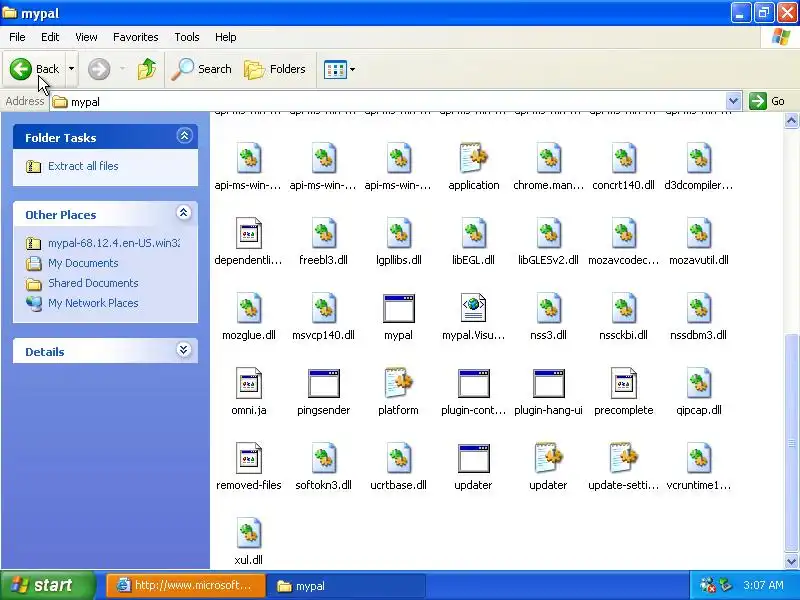Expand the Details panel
The image size is (800, 600).
184,349
